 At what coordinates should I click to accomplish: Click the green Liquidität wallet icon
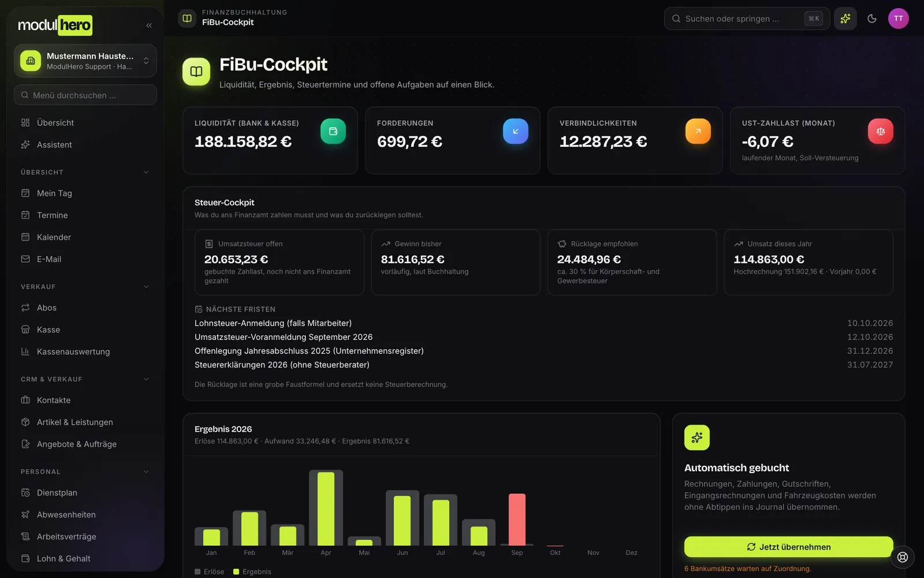[x=333, y=131]
